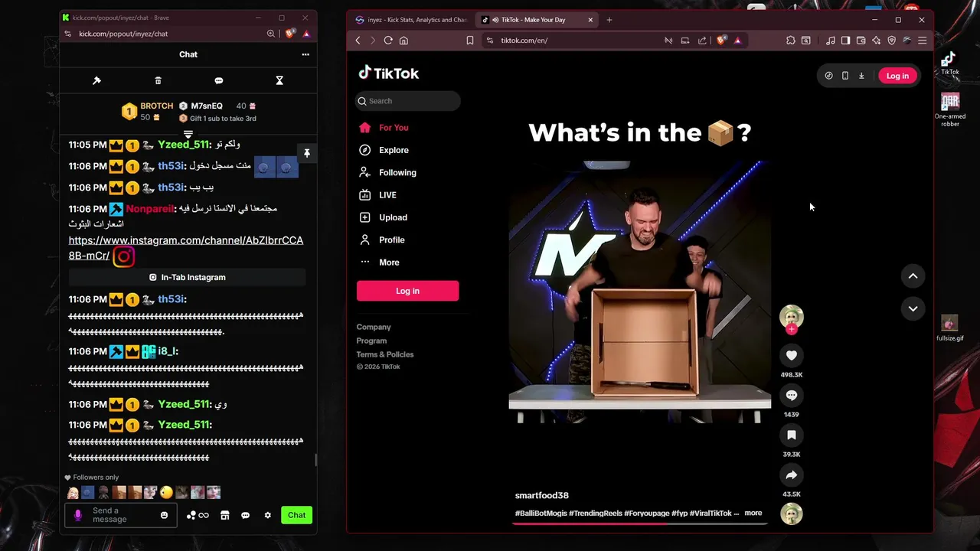Click the hourglass icon in Kick chat toolbar
Viewport: 980px width, 551px height.
279,80
